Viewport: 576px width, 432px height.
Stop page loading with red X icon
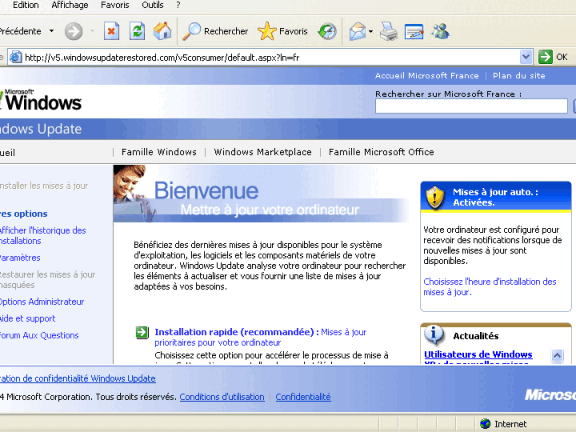pyautogui.click(x=111, y=31)
